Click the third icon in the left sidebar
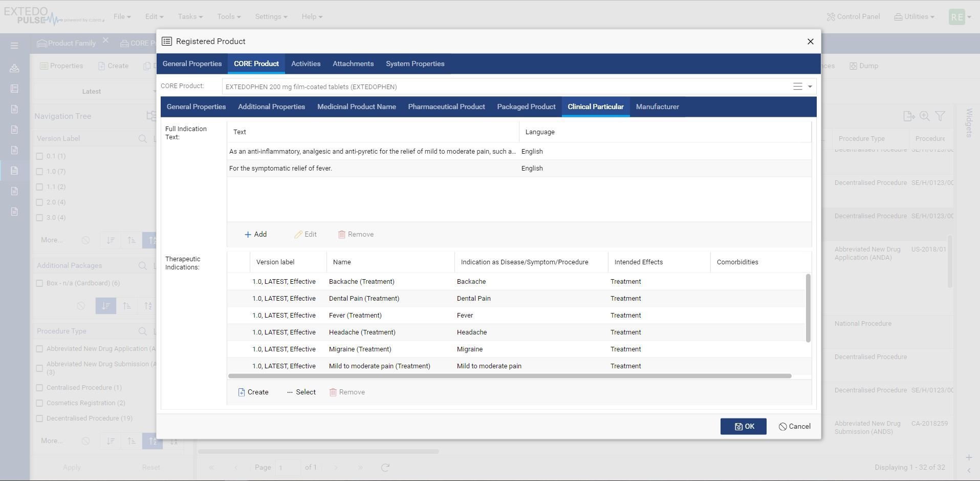The width and height of the screenshot is (980, 481). point(14,89)
